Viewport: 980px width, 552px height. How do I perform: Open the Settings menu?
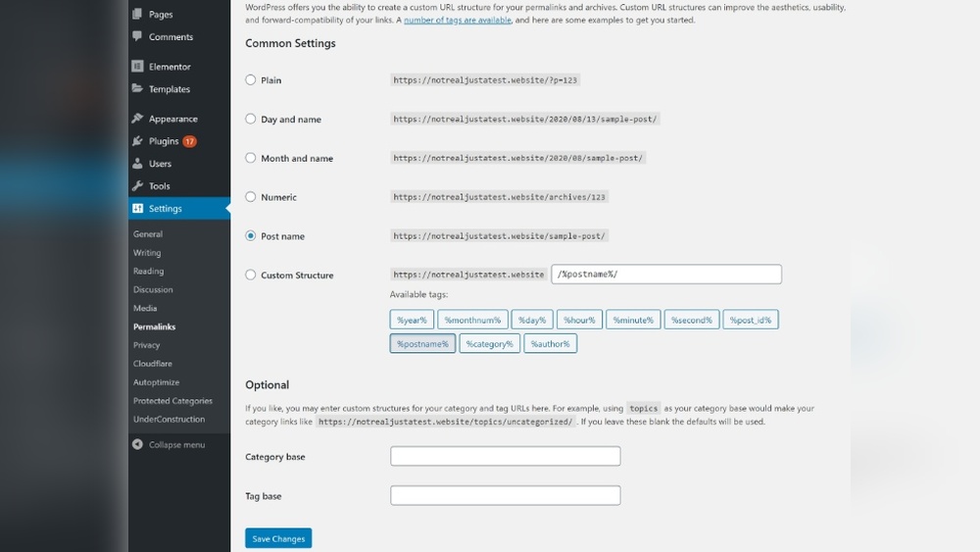(179, 208)
